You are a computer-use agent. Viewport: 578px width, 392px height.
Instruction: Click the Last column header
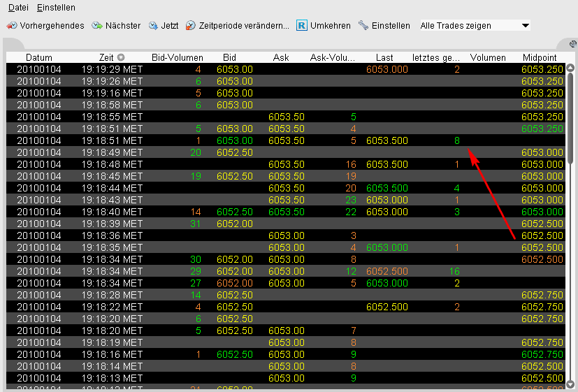pos(384,57)
